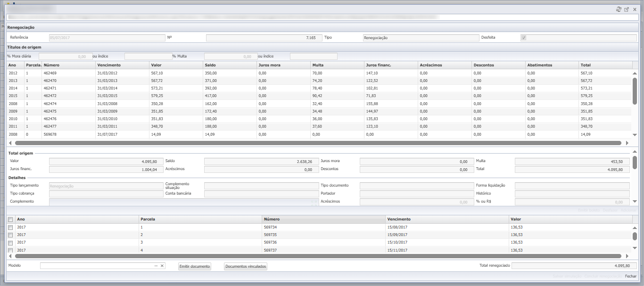Click the Tipo field showing Renegociação
The width and height of the screenshot is (644, 286).
click(x=421, y=38)
